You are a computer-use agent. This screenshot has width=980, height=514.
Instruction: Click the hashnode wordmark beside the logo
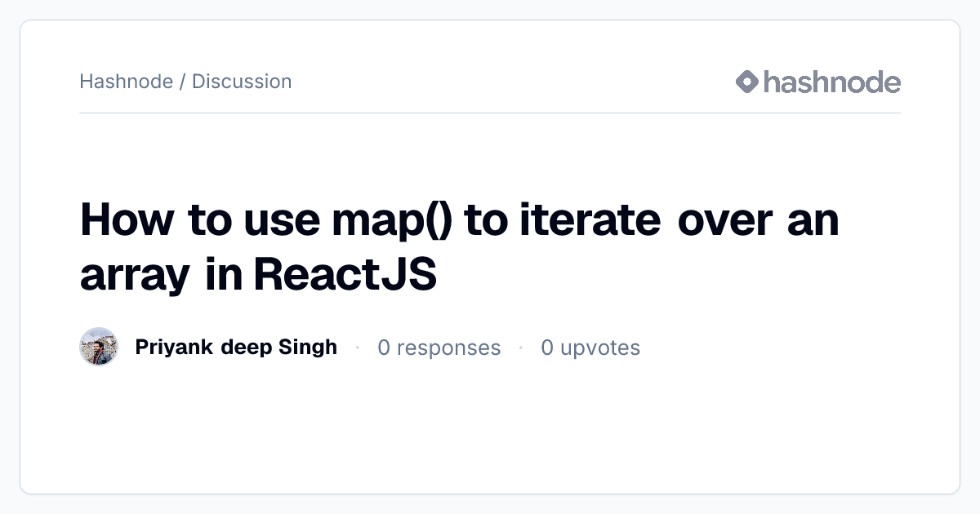pos(832,82)
